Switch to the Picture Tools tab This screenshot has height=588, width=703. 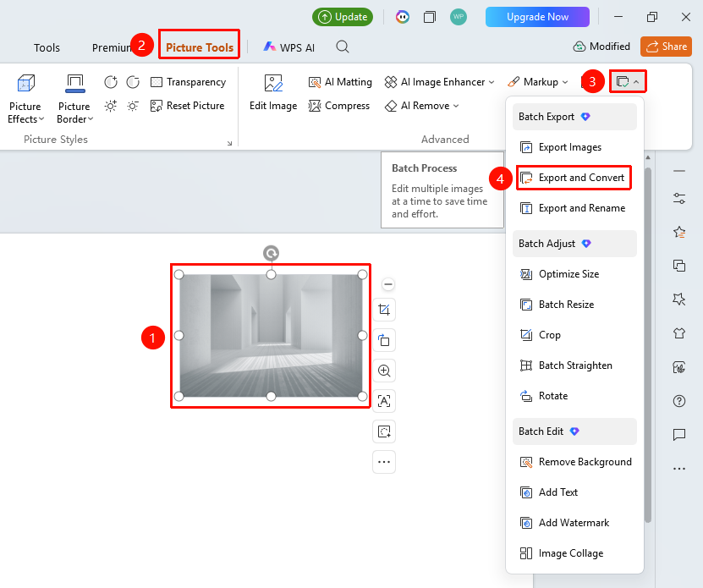click(200, 47)
